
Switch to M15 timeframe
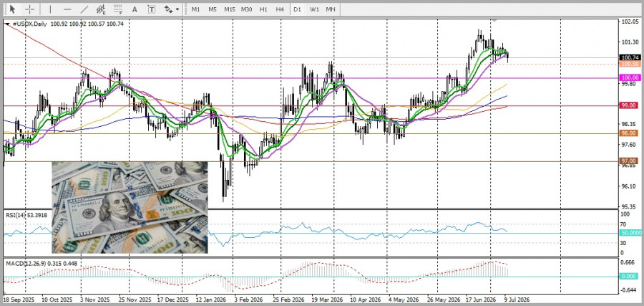(230, 9)
